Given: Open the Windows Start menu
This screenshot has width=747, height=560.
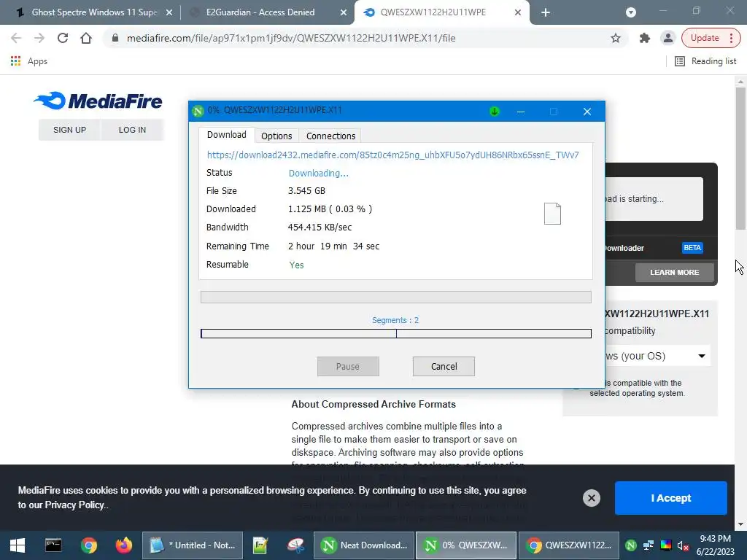Looking at the screenshot, I should (18, 545).
